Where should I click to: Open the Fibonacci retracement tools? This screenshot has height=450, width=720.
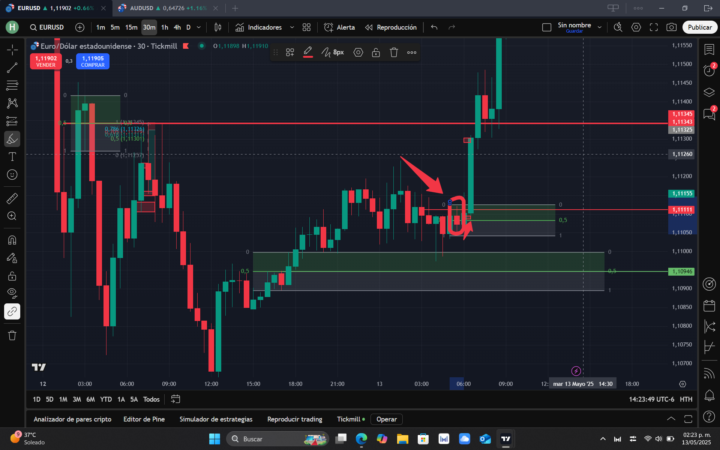coord(12,85)
